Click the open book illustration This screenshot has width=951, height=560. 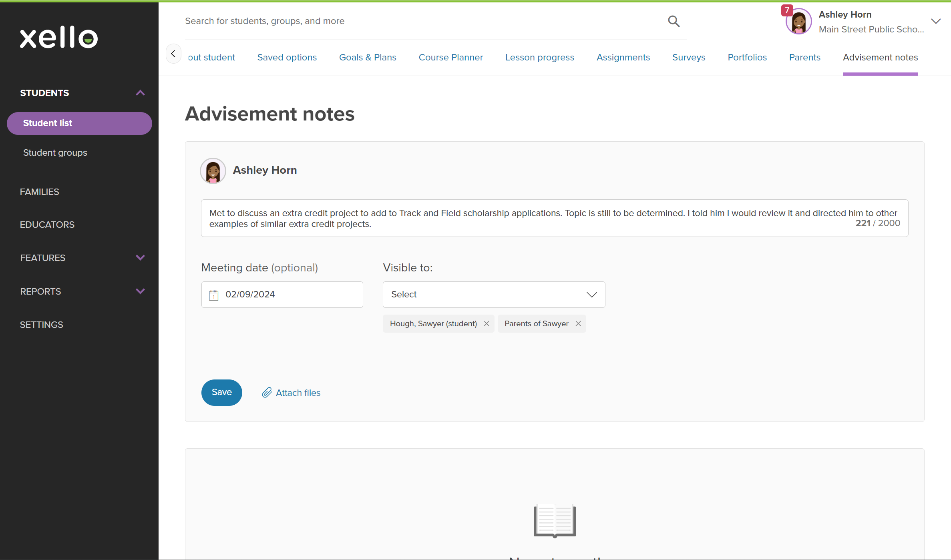(555, 520)
